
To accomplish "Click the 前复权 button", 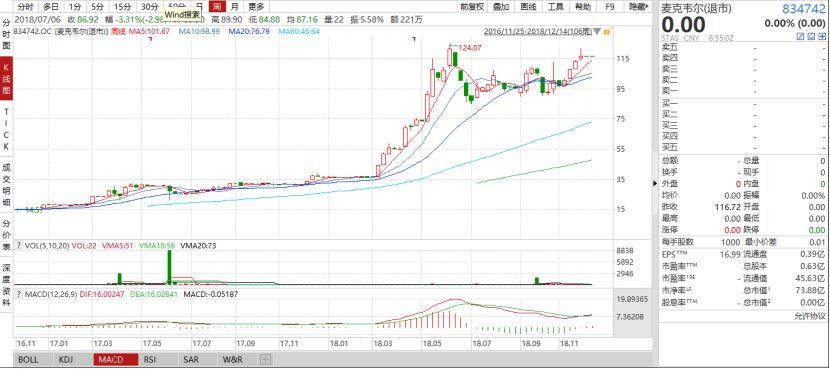I will 472,7.
